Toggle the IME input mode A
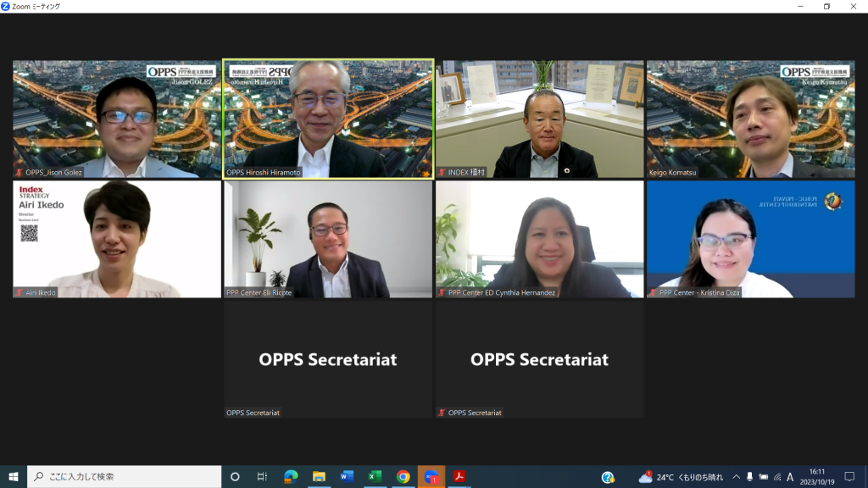Viewport: 868px width, 488px height. [x=791, y=477]
